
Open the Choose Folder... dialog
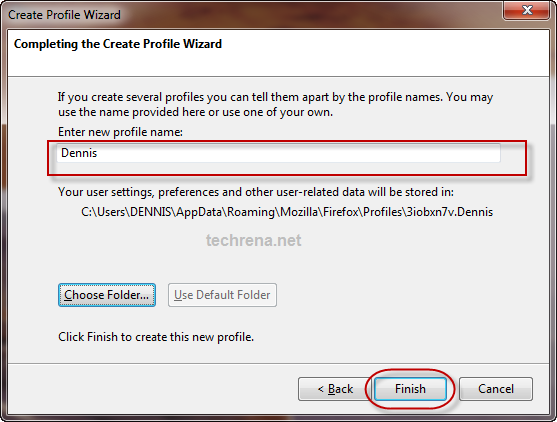(107, 295)
